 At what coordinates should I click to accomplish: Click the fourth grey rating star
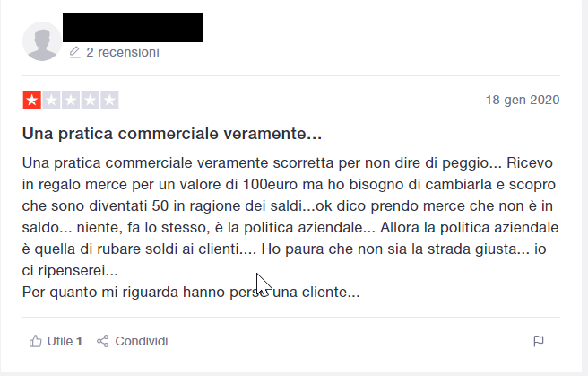click(90, 100)
